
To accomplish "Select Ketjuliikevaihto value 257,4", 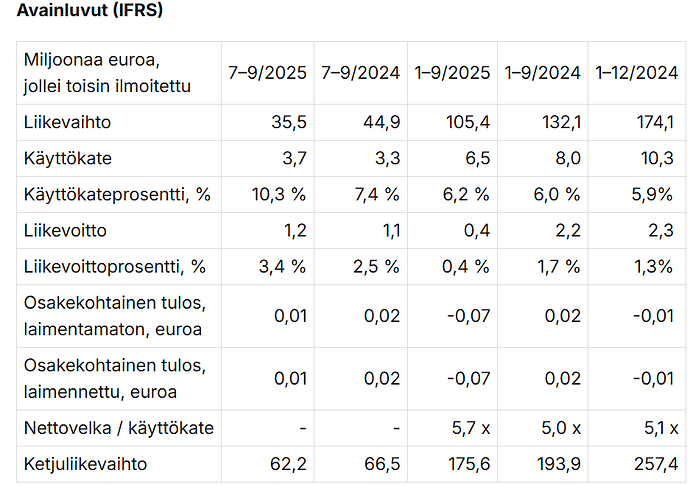I will click(x=654, y=464).
